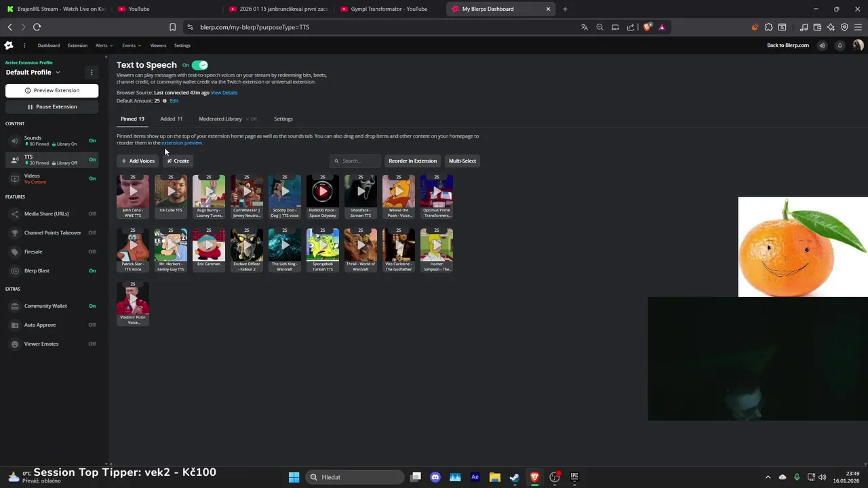Open Brave Shields lion icon
The height and width of the screenshot is (488, 868).
(x=647, y=27)
